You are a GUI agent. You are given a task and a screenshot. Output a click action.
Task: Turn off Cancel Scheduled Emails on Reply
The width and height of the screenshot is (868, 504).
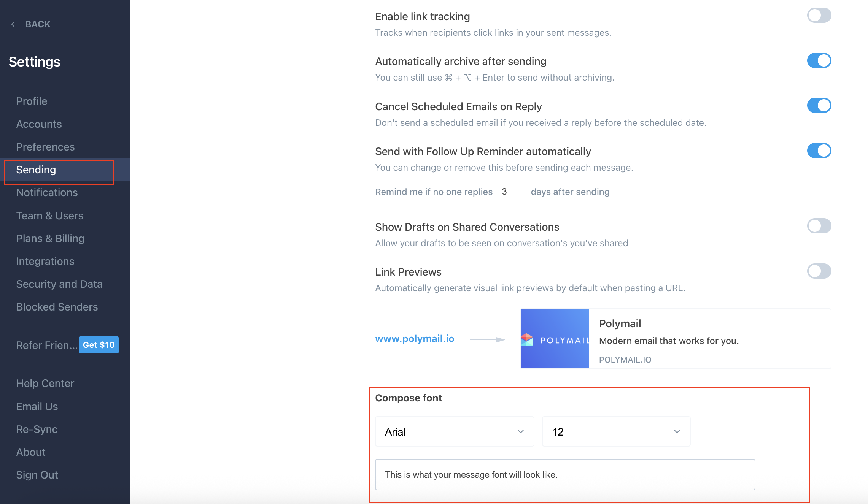819,105
